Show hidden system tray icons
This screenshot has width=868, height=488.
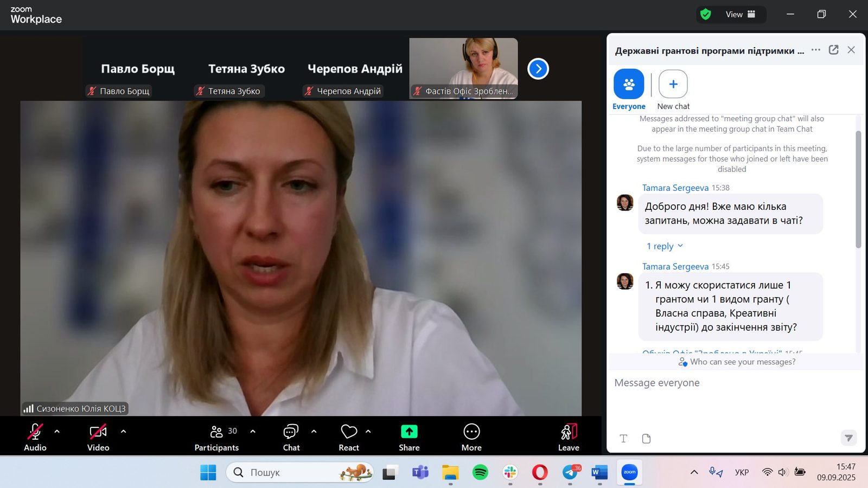tap(694, 472)
